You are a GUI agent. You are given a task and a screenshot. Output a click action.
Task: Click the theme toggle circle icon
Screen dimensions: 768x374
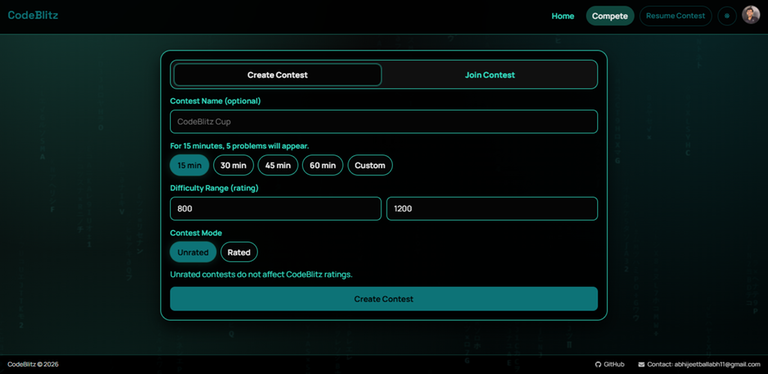(x=727, y=16)
